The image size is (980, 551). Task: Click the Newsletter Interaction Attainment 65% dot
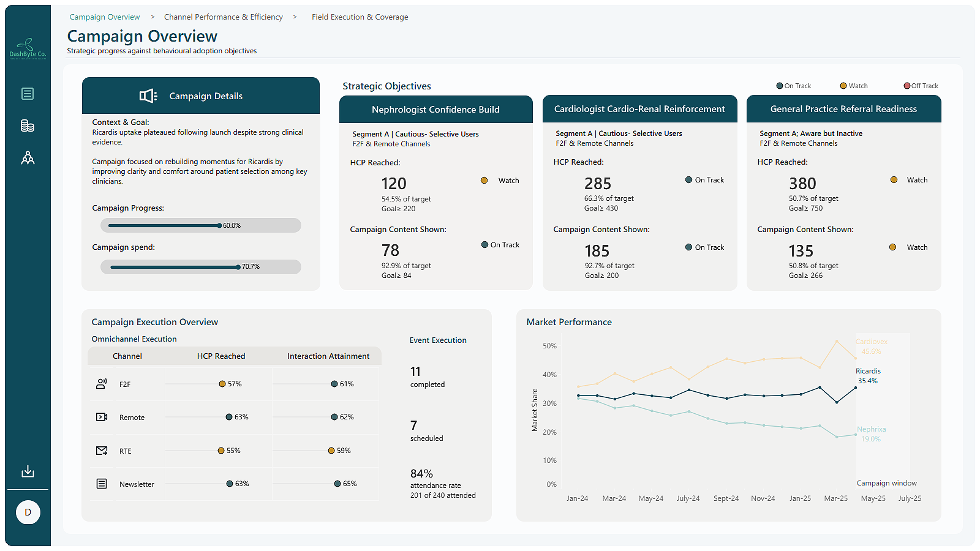337,484
